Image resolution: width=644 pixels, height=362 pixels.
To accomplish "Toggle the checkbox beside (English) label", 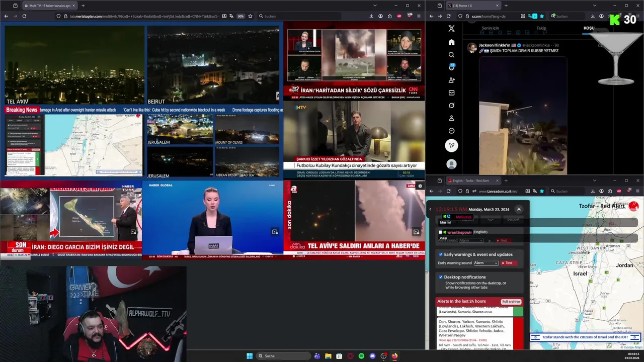I will pos(441,232).
